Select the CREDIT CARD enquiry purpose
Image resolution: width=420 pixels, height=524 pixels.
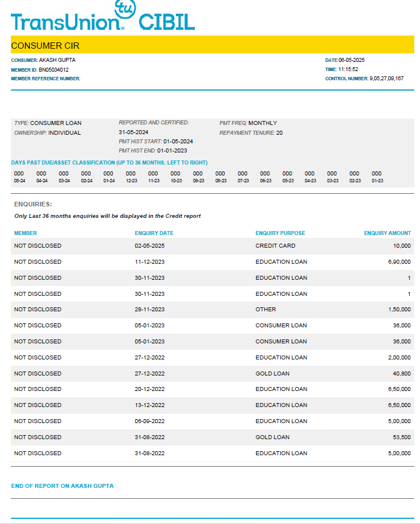[x=275, y=246]
